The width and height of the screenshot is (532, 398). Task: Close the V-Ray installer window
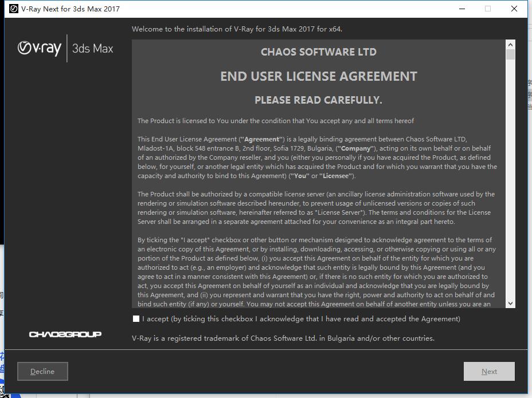(514, 9)
